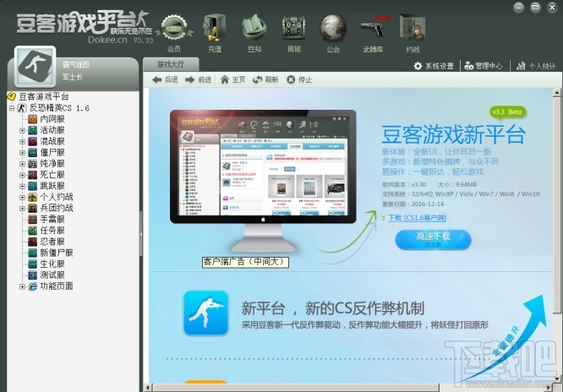The height and width of the screenshot is (392, 563).
Task: Click the 后退 back arrow
Action: click(x=156, y=79)
